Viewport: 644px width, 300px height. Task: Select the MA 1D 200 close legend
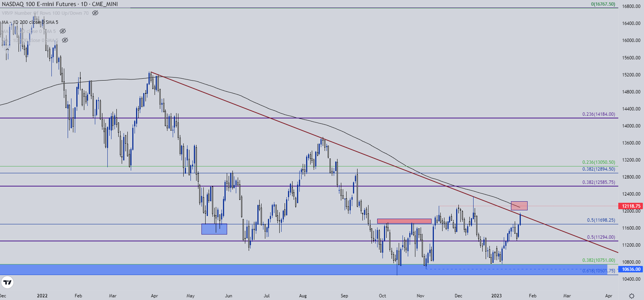[x=30, y=22]
